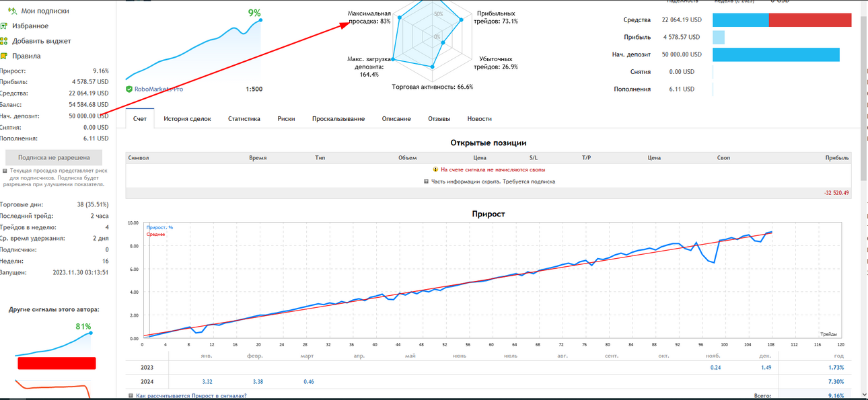Screen dimensions: 868x400
Task: Click the 2023 yearly total 1.73%
Action: tap(835, 368)
